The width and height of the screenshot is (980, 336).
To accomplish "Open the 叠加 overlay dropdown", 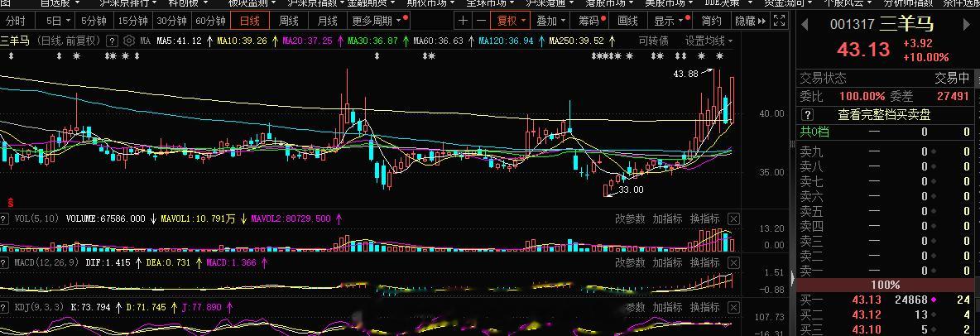I will 550,21.
